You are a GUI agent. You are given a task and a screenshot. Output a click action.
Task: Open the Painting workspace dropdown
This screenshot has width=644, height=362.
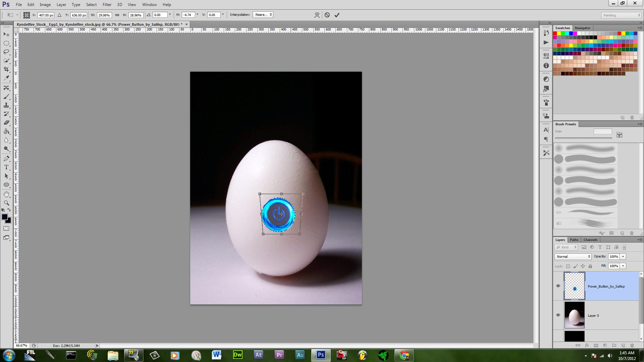(x=621, y=15)
